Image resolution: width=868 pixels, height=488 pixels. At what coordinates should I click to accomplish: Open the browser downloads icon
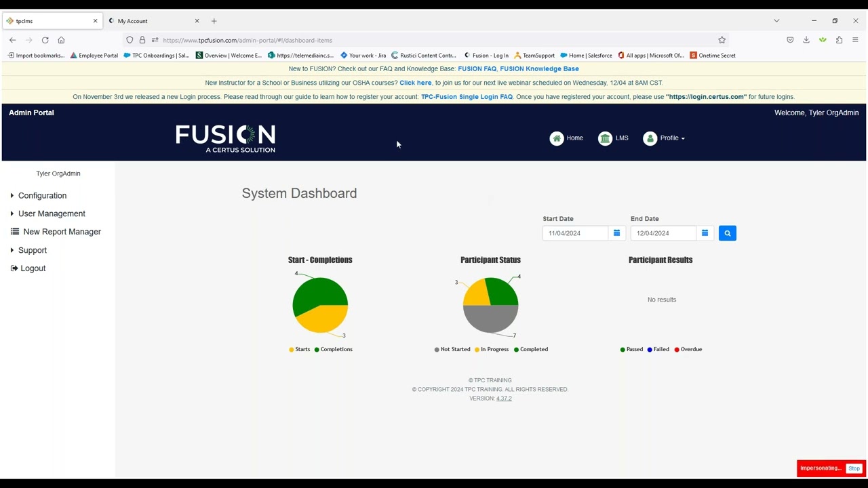(806, 40)
